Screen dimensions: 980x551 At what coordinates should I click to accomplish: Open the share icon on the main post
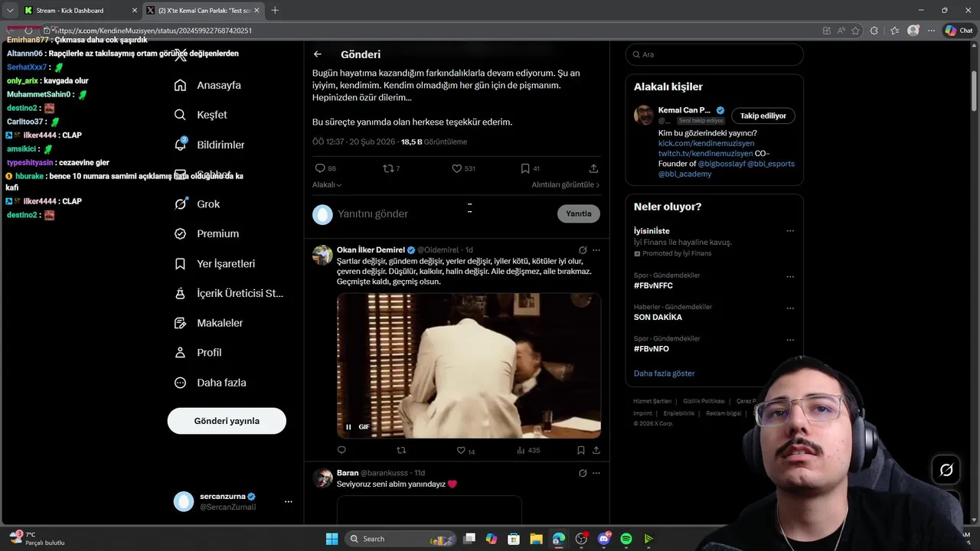click(x=593, y=168)
